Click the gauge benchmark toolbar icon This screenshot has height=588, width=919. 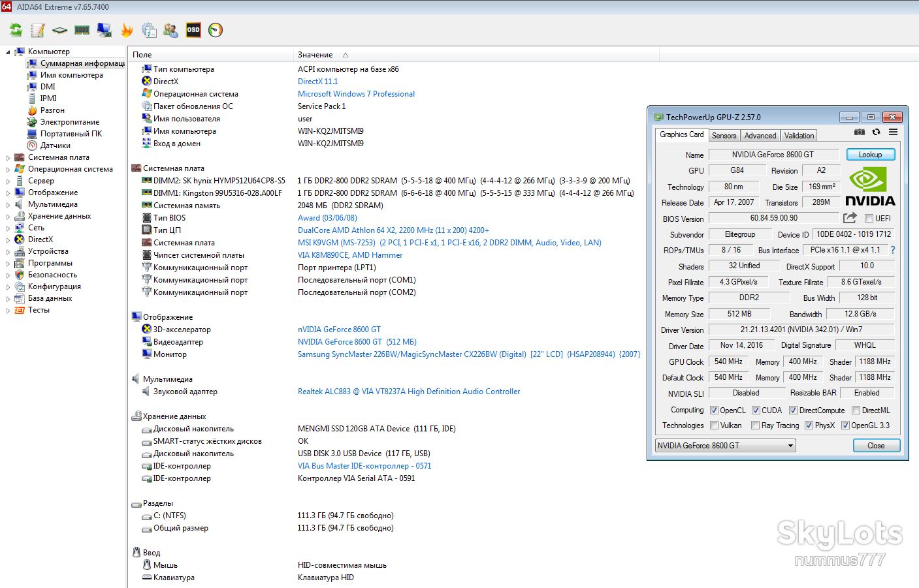point(216,30)
